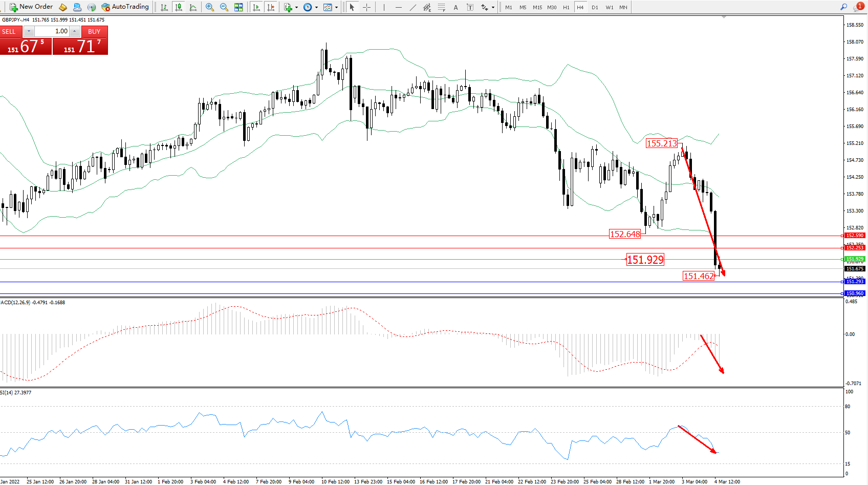
Task: Switch chart to candlestick mode
Action: point(179,7)
